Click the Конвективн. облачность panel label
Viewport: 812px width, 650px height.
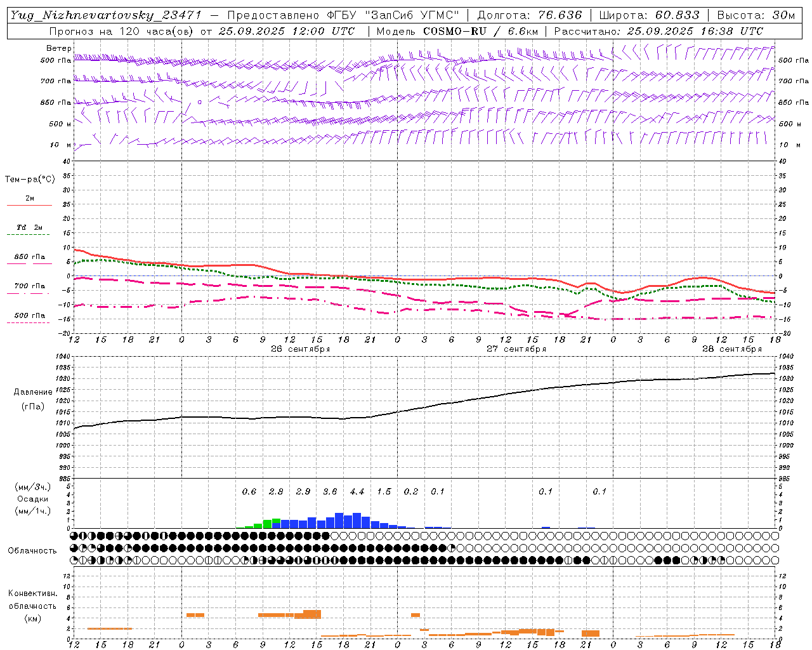pyautogui.click(x=32, y=600)
